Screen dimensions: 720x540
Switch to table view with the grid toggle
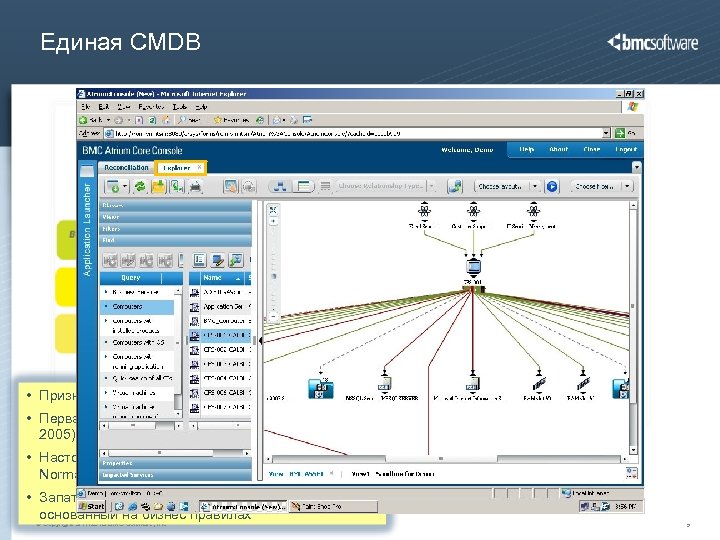[x=303, y=186]
